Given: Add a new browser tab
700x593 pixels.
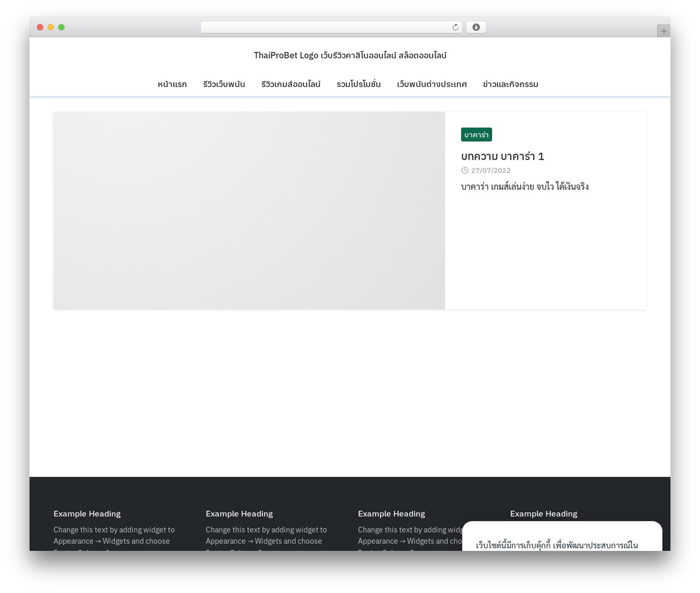Looking at the screenshot, I should coord(663,31).
